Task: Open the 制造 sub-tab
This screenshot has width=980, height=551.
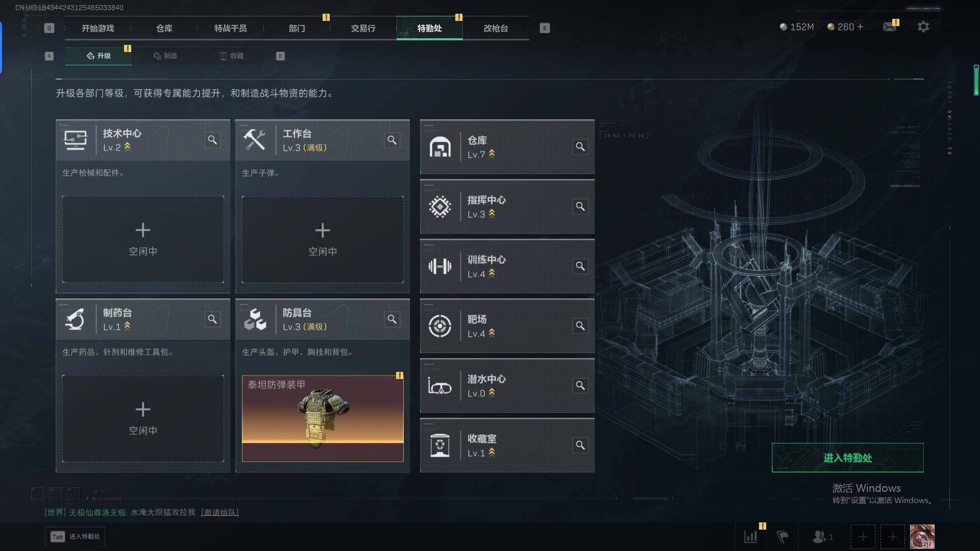Action: [x=165, y=56]
